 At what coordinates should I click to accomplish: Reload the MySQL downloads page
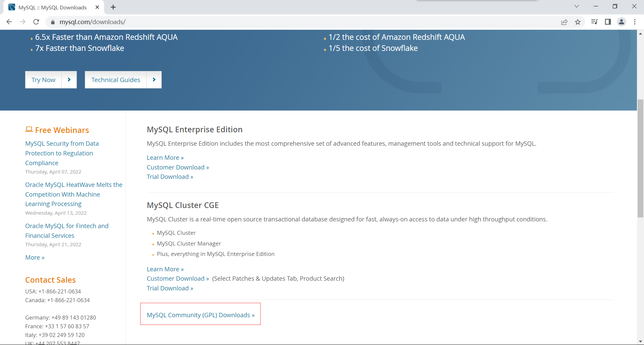pyautogui.click(x=36, y=22)
